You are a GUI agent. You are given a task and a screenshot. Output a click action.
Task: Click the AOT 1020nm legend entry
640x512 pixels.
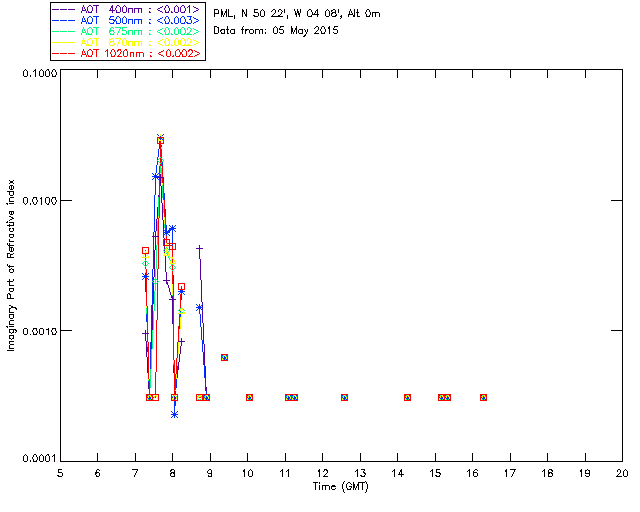click(128, 53)
